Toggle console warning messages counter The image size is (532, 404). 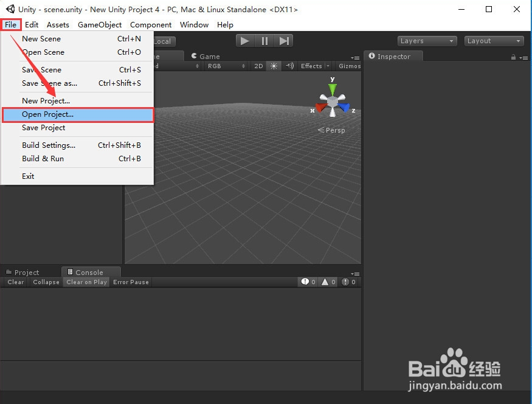(328, 282)
